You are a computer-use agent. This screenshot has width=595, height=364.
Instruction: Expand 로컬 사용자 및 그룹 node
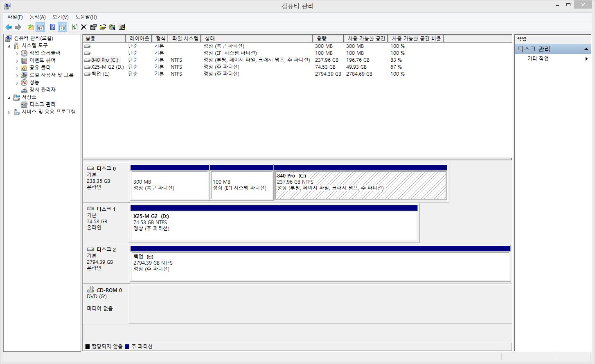click(17, 75)
